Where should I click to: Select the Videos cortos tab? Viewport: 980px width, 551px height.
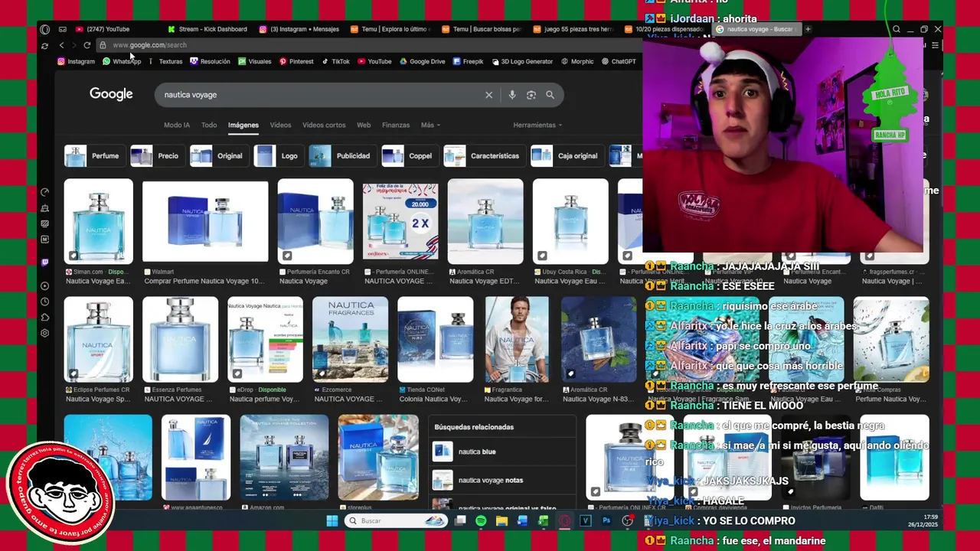pyautogui.click(x=324, y=125)
